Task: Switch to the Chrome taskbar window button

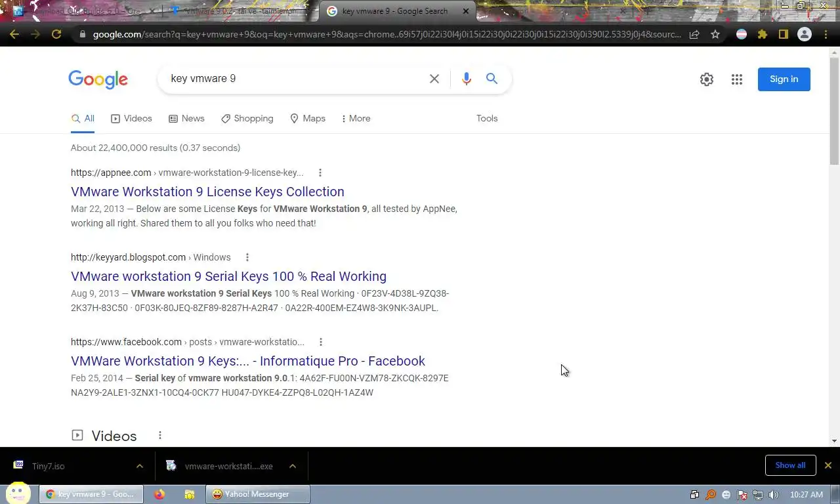Action: (91, 494)
